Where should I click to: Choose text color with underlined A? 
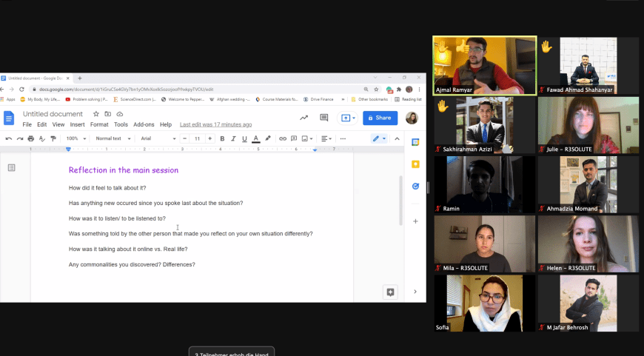[x=256, y=138]
